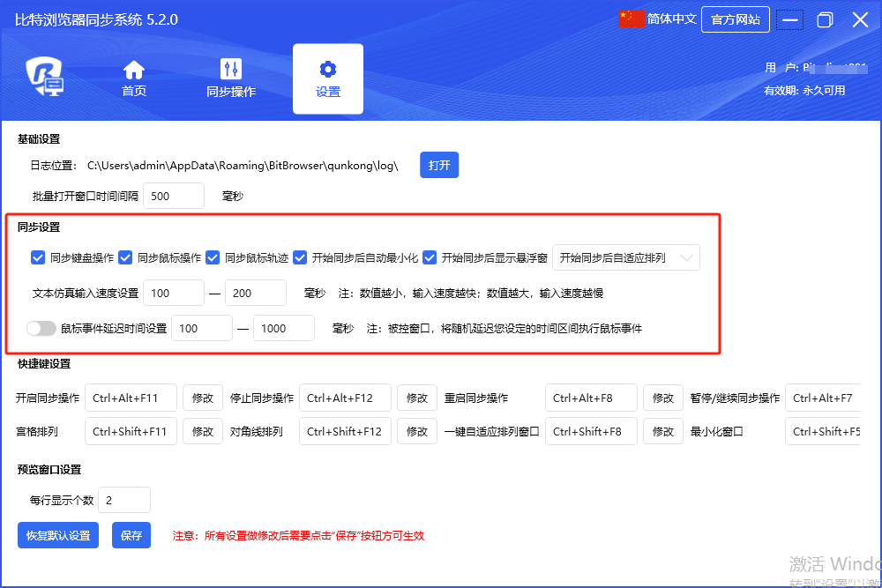Enable 鼠标事件延迟时间设置 switch

click(x=41, y=328)
